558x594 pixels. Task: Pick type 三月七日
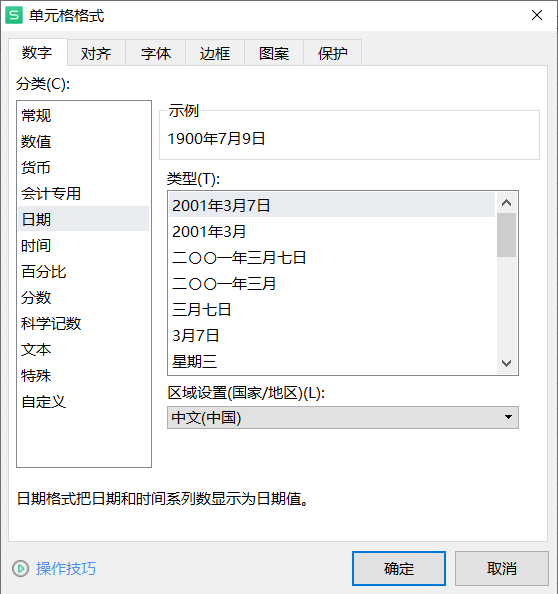coord(332,310)
